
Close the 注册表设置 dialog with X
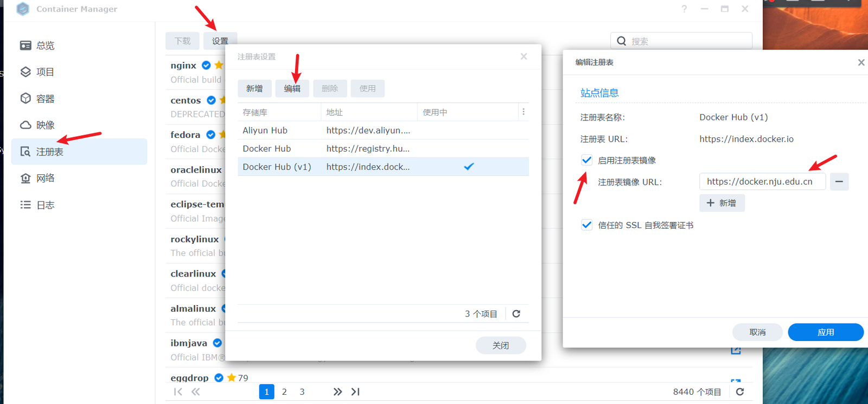(524, 56)
